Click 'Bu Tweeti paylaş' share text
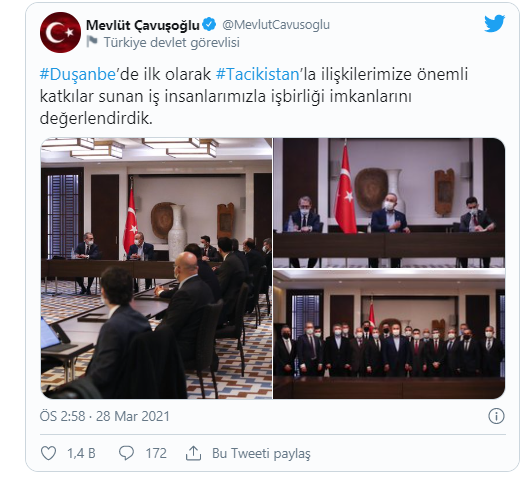Image resolution: width=531 pixels, height=479 pixels. coord(261,454)
